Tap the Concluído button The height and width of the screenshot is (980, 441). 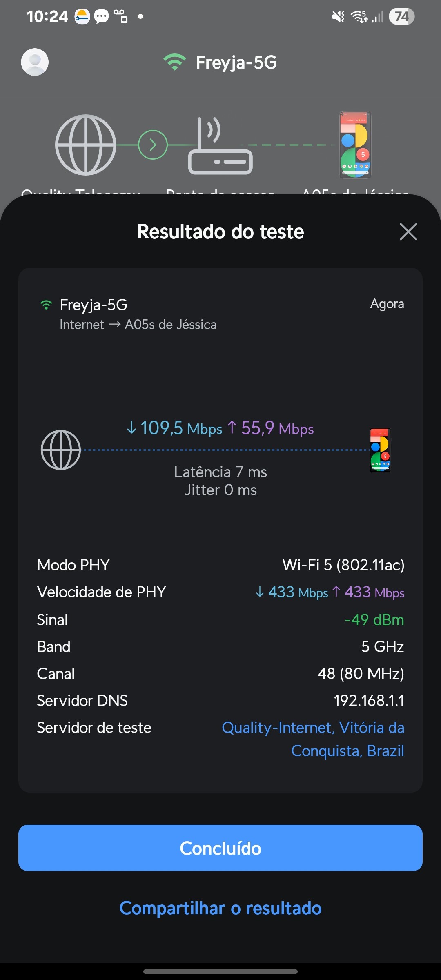220,848
